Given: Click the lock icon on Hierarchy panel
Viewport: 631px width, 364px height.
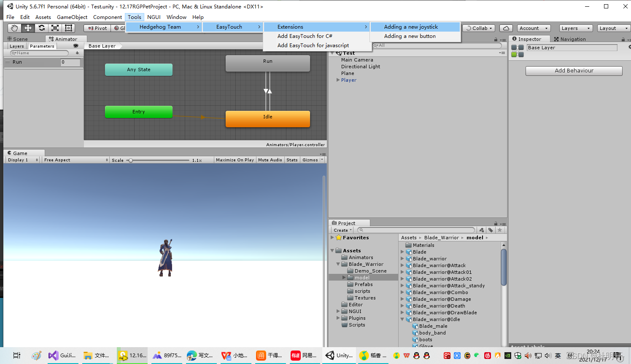Looking at the screenshot, I should pyautogui.click(x=496, y=39).
